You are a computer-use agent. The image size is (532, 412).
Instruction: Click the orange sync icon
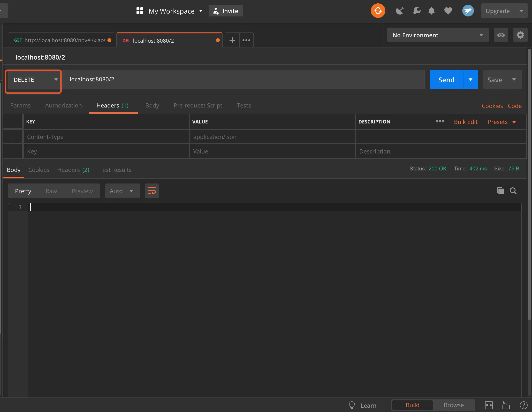pos(378,11)
